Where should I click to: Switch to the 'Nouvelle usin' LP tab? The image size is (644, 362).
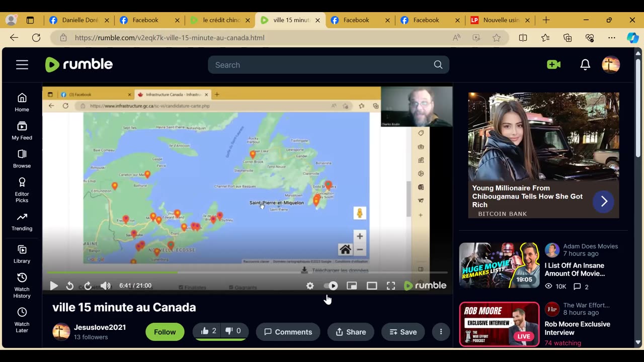(500, 20)
